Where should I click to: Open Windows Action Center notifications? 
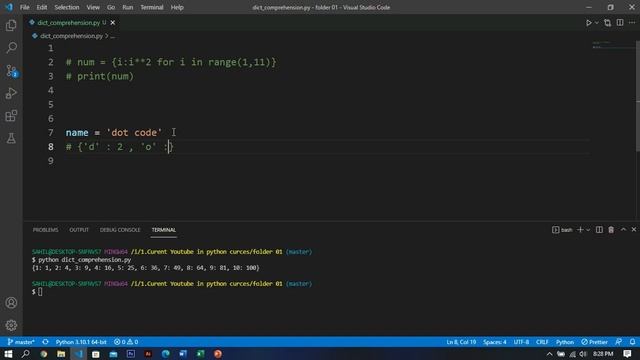point(627,354)
